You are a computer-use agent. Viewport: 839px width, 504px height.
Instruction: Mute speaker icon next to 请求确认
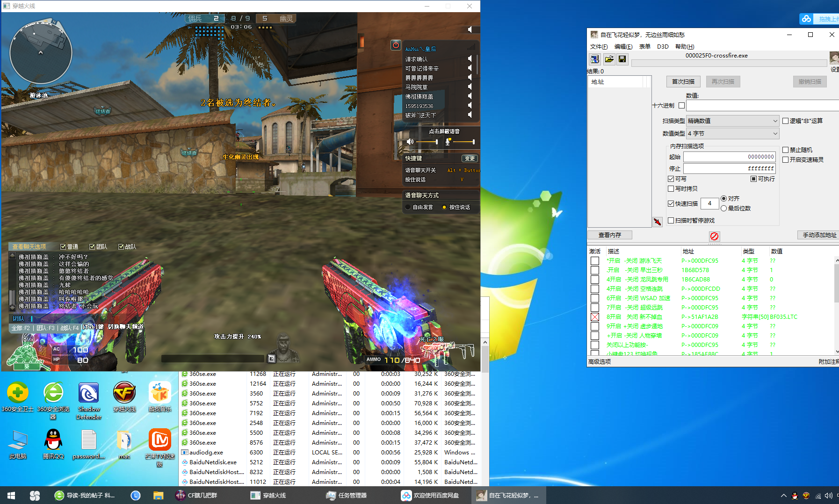click(470, 58)
